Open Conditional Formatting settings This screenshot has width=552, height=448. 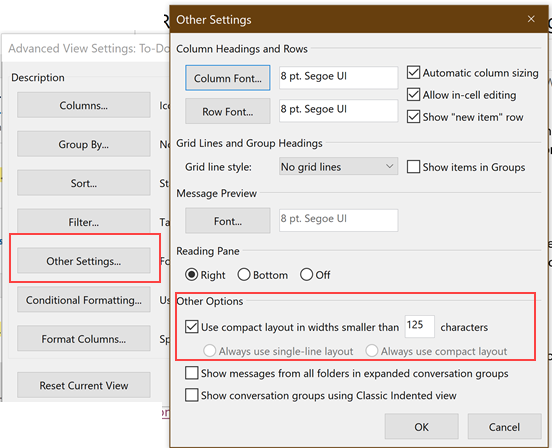coord(84,299)
